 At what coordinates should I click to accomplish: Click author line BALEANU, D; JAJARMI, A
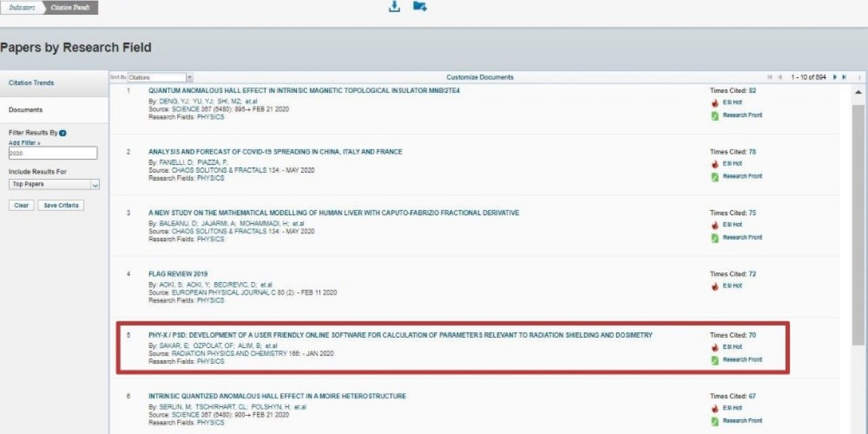click(226, 223)
